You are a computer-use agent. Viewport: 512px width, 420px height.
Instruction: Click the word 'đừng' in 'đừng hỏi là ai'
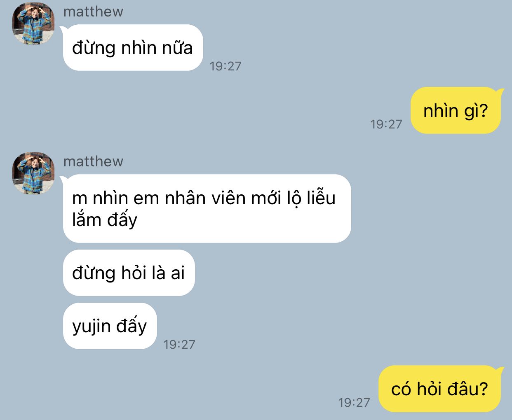94,273
